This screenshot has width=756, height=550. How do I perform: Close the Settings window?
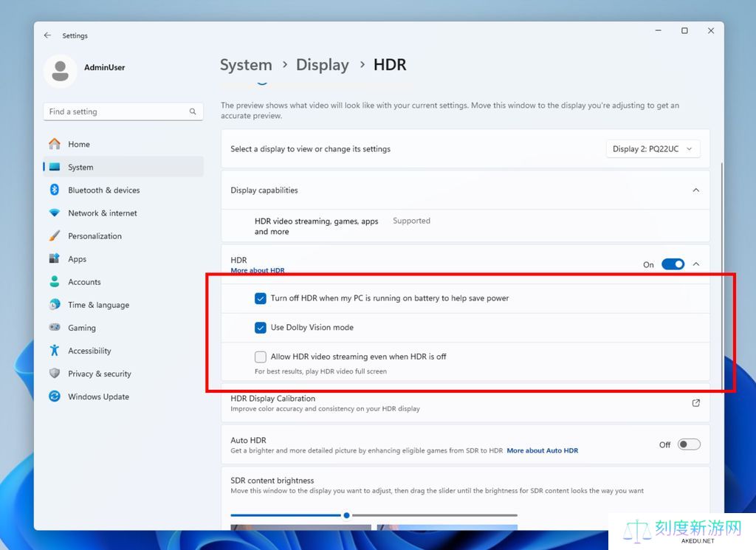pyautogui.click(x=711, y=30)
